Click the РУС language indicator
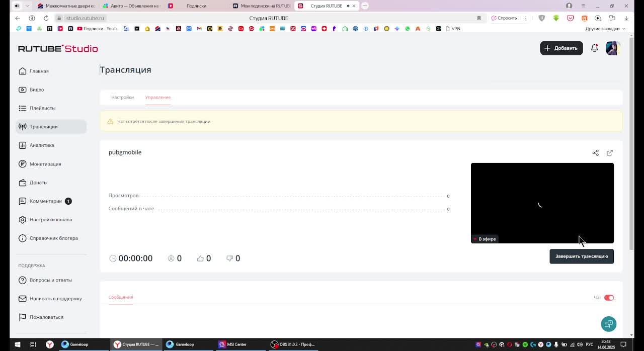 589,344
